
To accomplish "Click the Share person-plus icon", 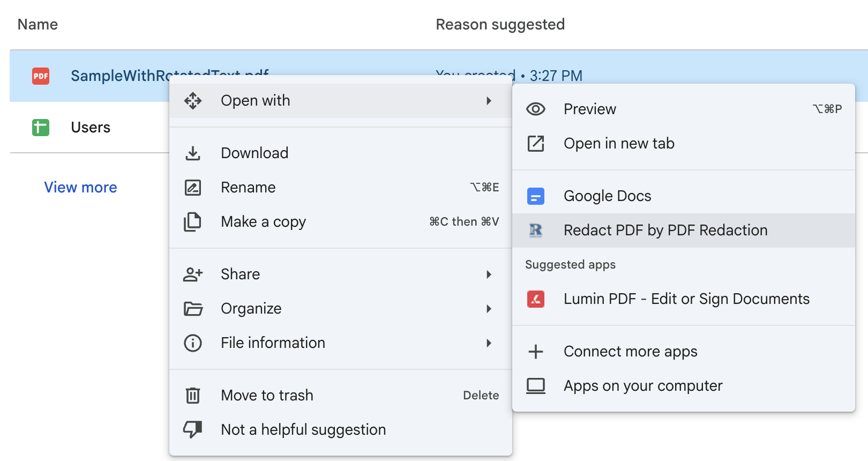I will [x=193, y=274].
